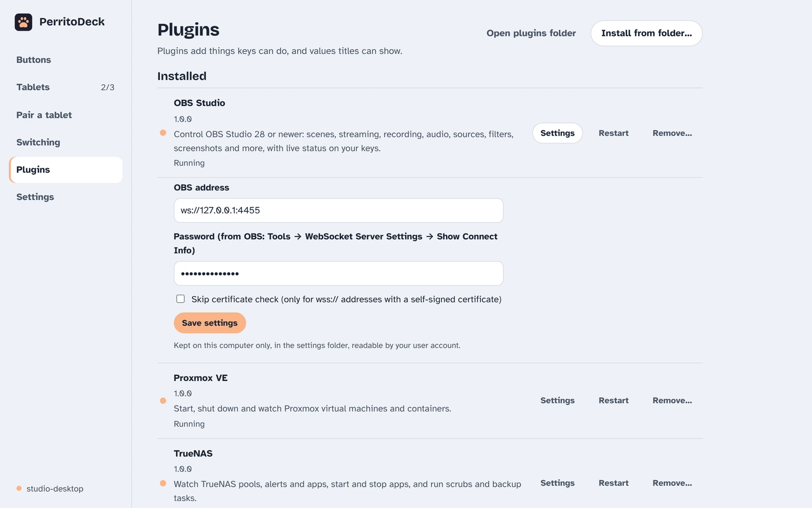This screenshot has height=508, width=812.
Task: Click the TrueNAS plugin title
Action: 193,454
